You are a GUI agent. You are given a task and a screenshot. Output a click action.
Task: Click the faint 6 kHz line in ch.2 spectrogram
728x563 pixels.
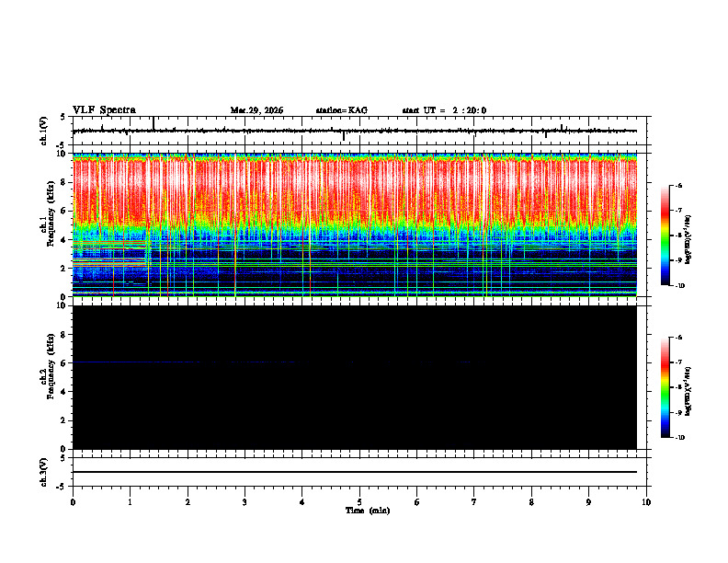(x=271, y=362)
